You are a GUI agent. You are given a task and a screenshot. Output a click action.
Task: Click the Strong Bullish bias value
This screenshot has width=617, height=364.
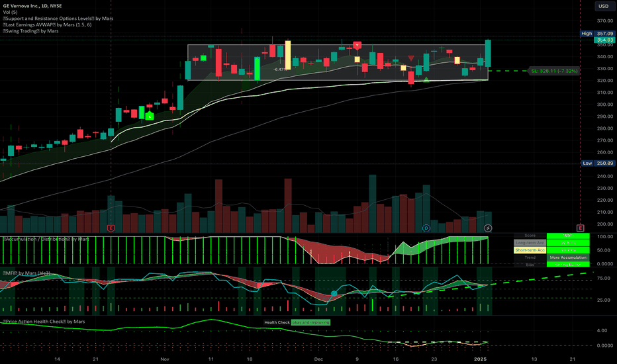[x=568, y=265]
